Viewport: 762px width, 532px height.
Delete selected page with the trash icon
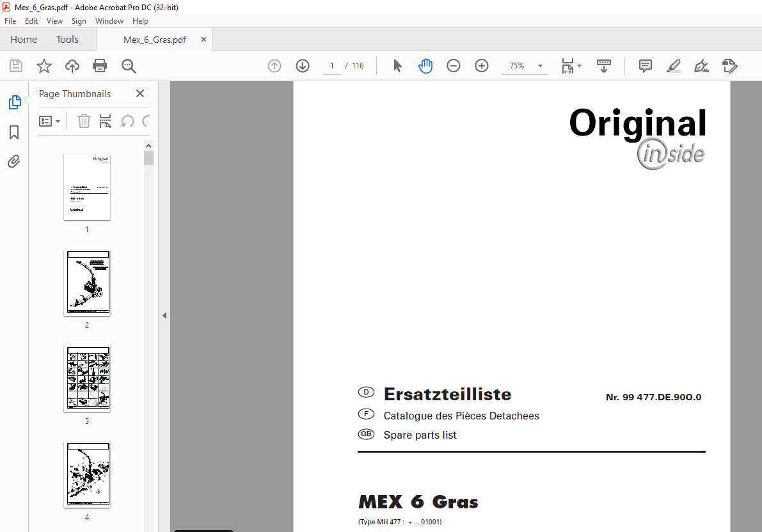[84, 121]
